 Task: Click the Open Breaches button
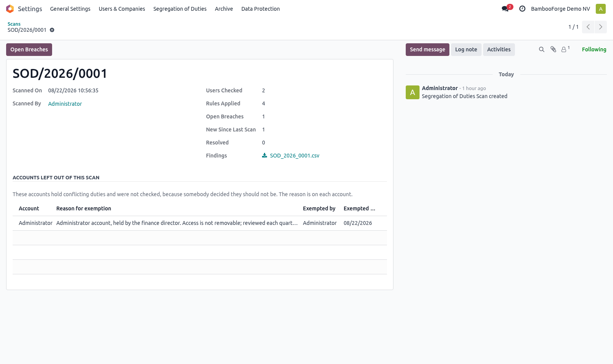29,49
